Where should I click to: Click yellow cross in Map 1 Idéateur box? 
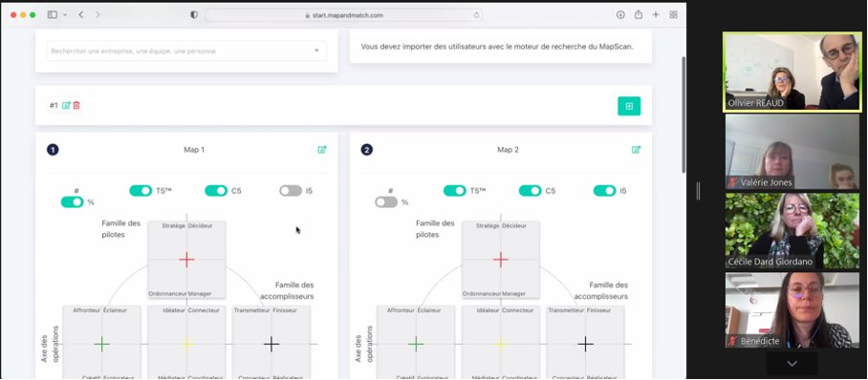[x=186, y=344]
